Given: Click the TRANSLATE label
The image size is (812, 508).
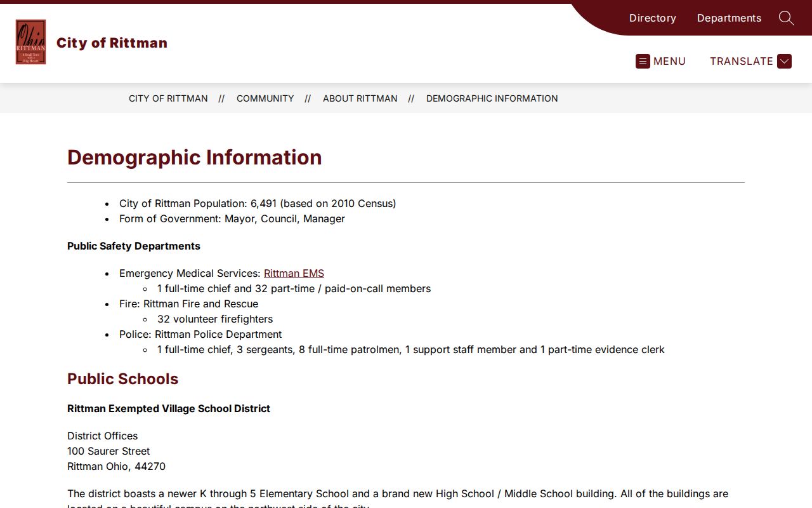Looking at the screenshot, I should [x=741, y=61].
